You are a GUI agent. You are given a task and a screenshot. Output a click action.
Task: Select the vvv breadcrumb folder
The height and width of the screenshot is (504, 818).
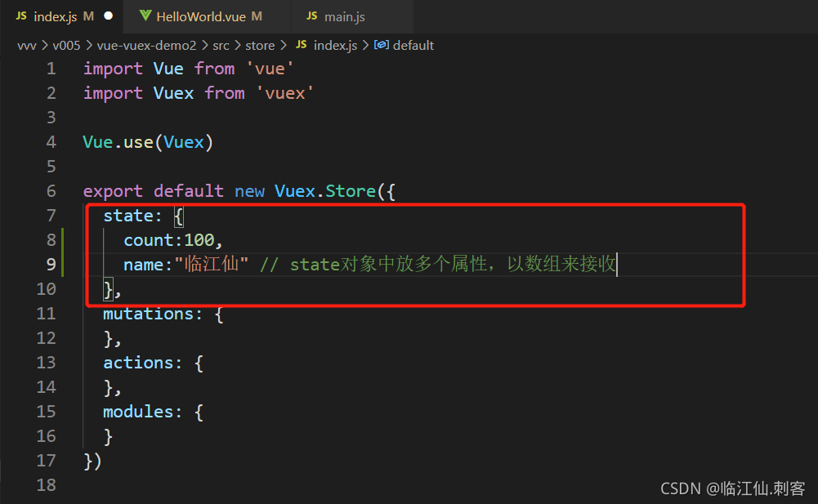coord(27,46)
